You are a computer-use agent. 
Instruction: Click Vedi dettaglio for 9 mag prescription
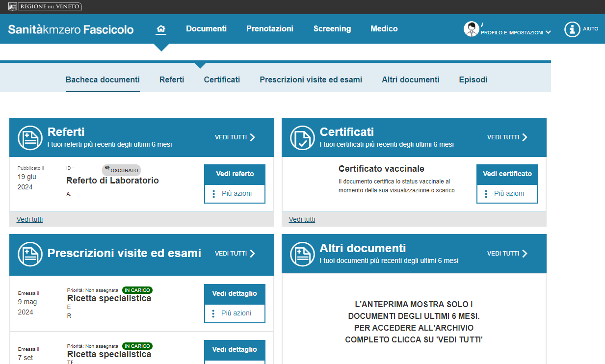pos(235,294)
